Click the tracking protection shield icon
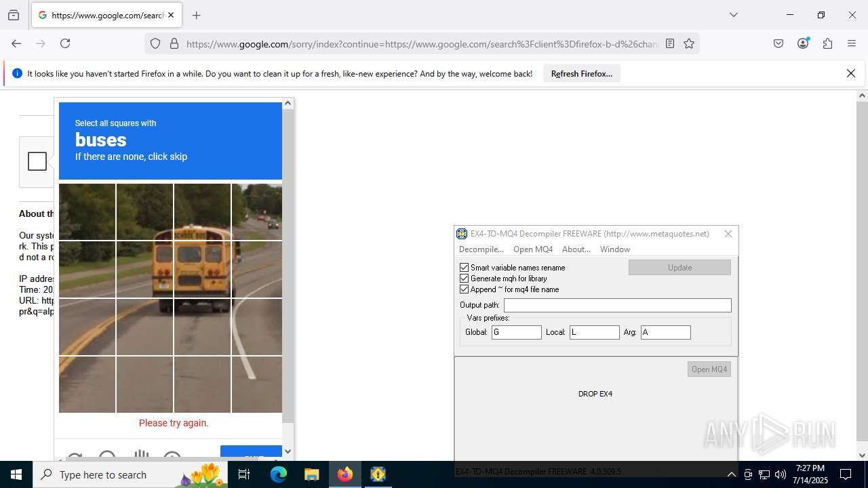The image size is (868, 488). 155,43
